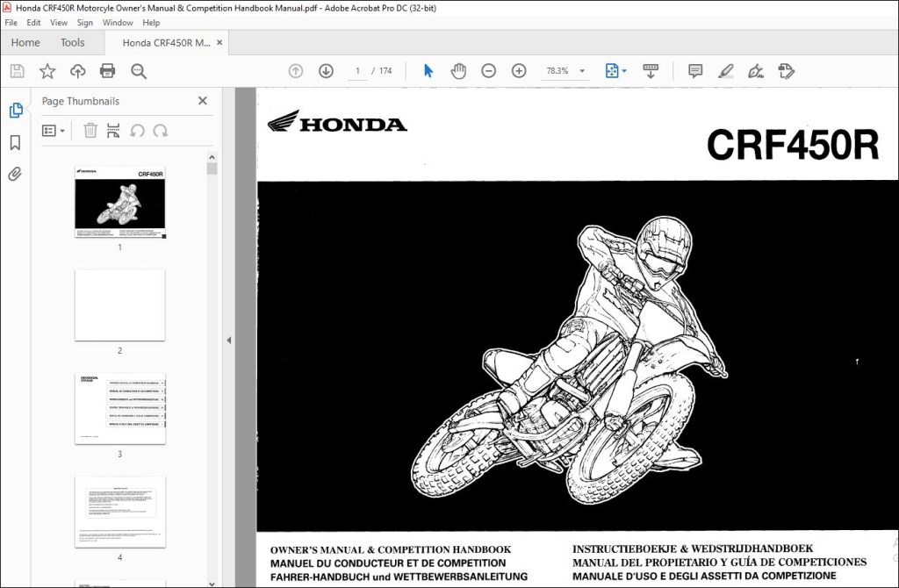
Task: Open Page Thumbnails panel icon in sidebar
Action: 16,110
